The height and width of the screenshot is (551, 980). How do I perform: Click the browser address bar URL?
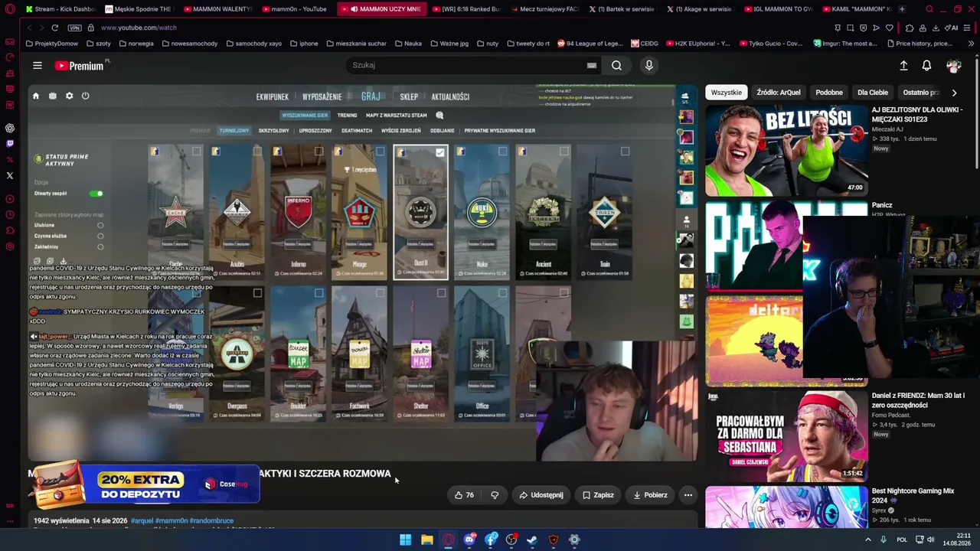pos(139,28)
